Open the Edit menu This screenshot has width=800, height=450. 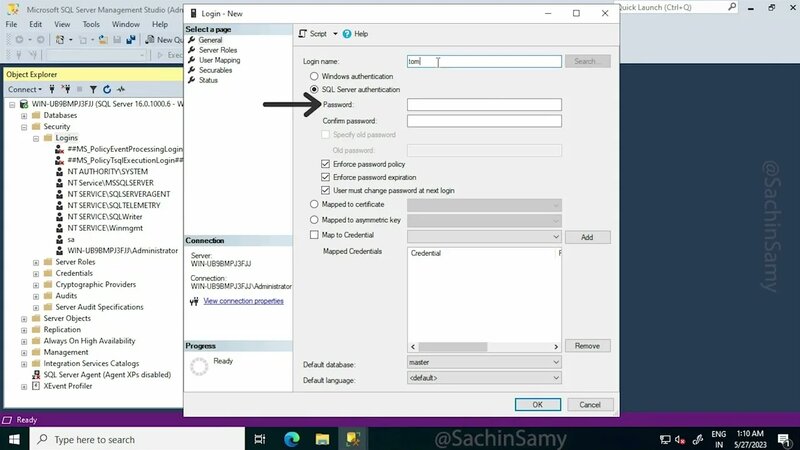click(35, 24)
